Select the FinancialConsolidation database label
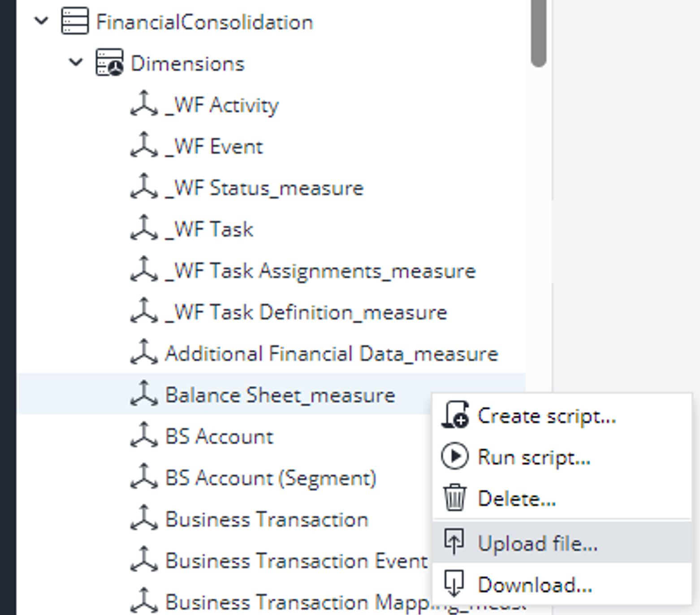This screenshot has width=700, height=615. click(x=204, y=22)
